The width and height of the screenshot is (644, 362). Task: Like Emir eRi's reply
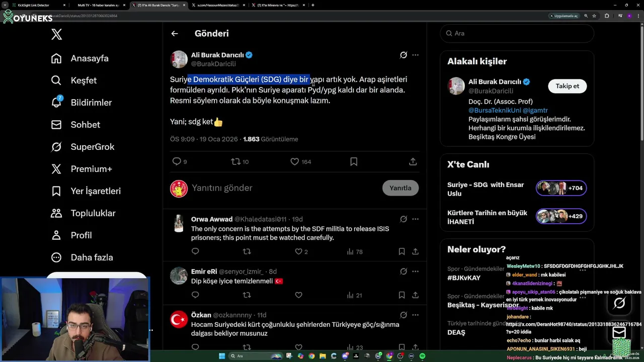[x=298, y=295]
